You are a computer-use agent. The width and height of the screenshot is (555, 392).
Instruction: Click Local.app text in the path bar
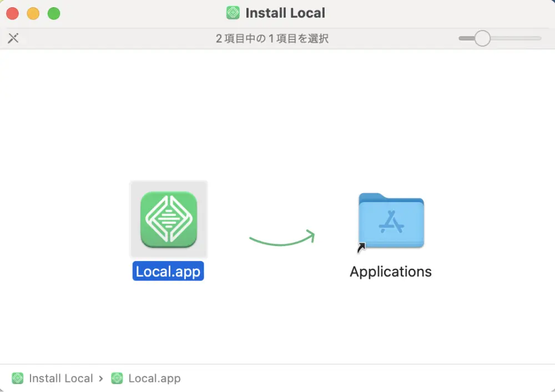[154, 378]
